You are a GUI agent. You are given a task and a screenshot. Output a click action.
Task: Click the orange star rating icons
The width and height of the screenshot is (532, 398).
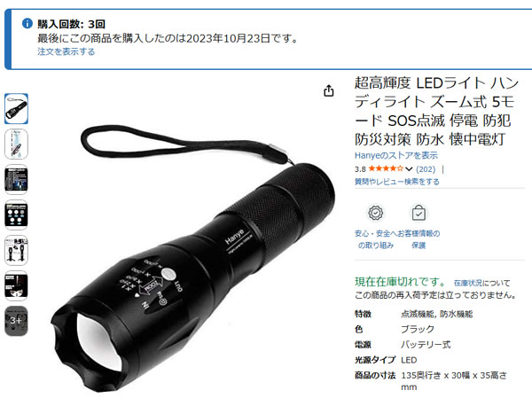pos(386,168)
